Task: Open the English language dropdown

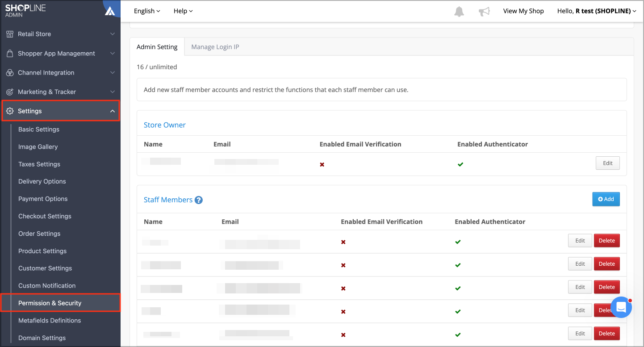Action: [x=147, y=11]
